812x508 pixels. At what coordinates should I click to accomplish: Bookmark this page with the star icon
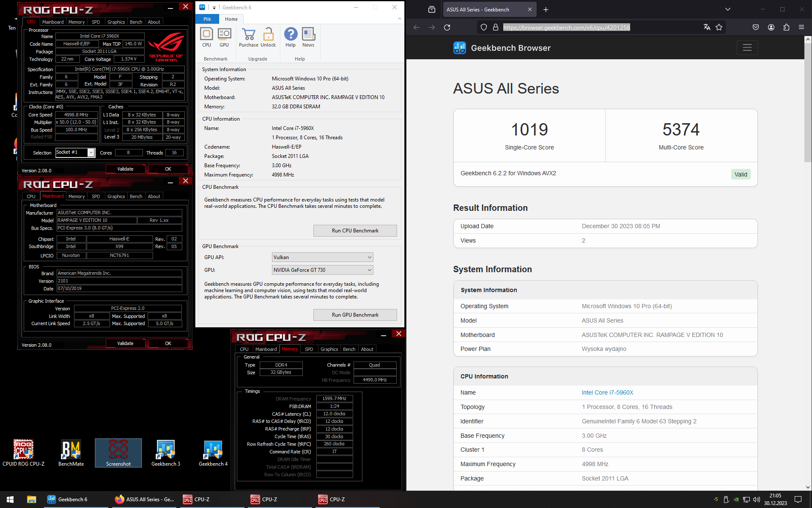click(719, 28)
